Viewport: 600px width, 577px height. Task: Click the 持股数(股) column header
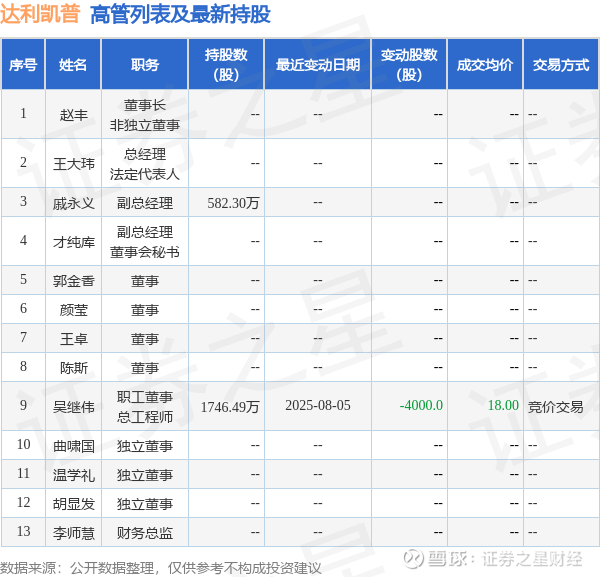coord(226,64)
